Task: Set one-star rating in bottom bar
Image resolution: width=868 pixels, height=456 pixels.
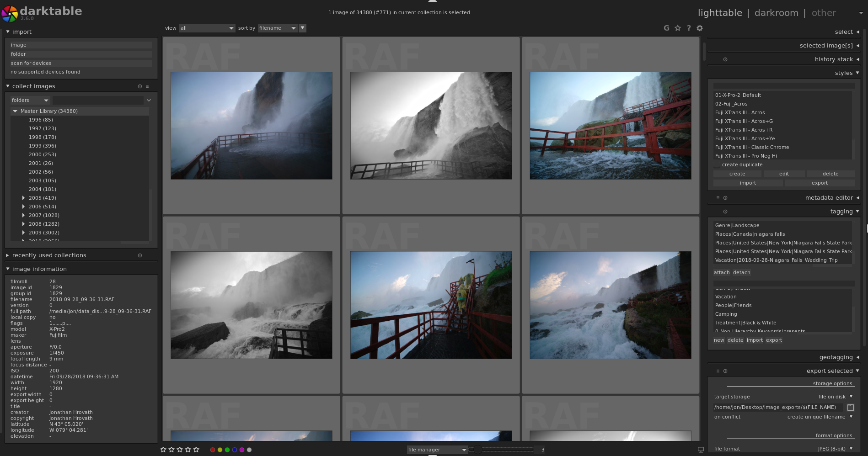Action: 163,450
